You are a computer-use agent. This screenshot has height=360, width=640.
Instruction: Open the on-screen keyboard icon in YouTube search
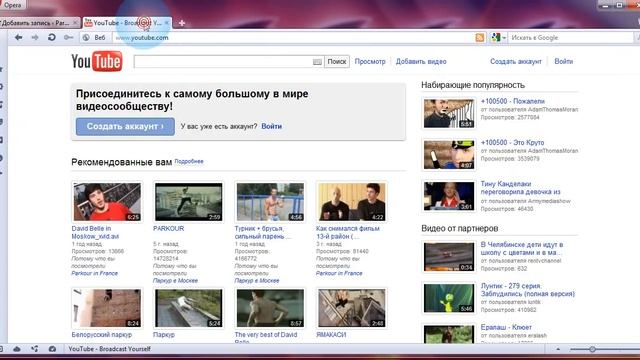317,62
